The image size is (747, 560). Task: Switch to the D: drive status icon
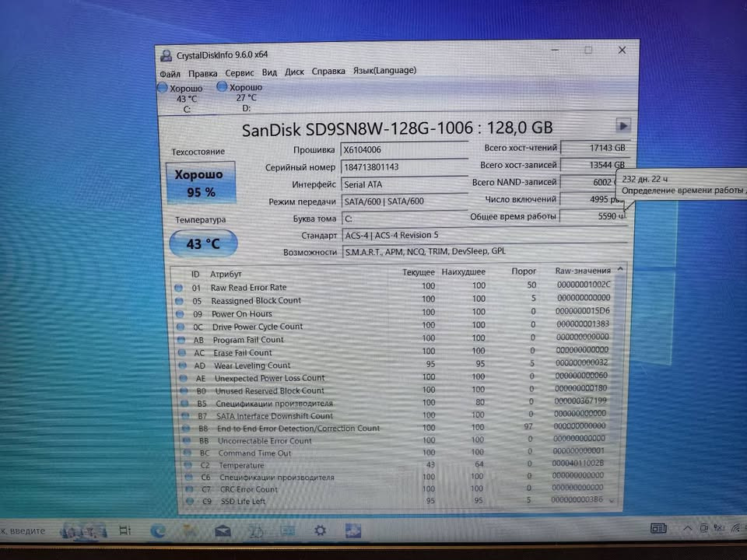[x=222, y=87]
